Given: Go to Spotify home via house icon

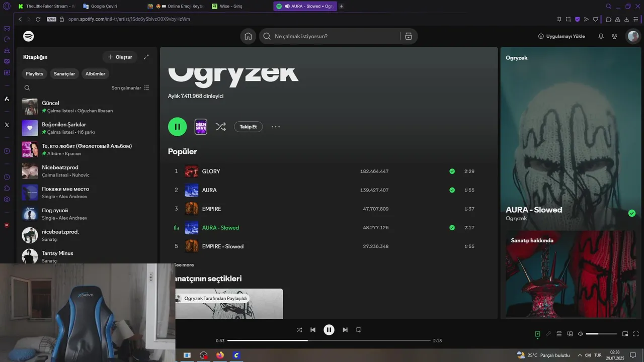Looking at the screenshot, I should tap(248, 36).
